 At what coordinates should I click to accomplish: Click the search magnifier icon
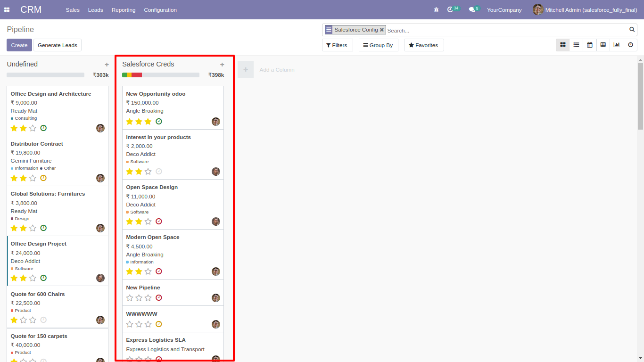click(632, 30)
